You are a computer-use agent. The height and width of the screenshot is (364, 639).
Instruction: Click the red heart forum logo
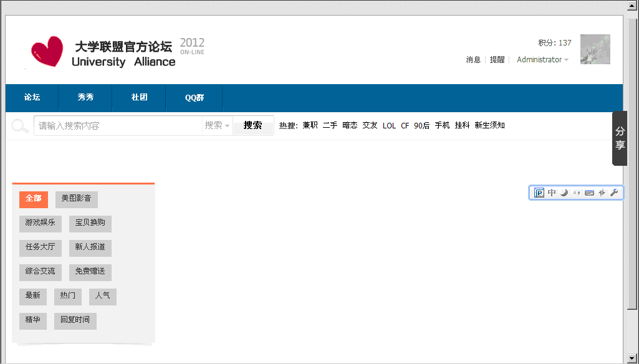(47, 52)
